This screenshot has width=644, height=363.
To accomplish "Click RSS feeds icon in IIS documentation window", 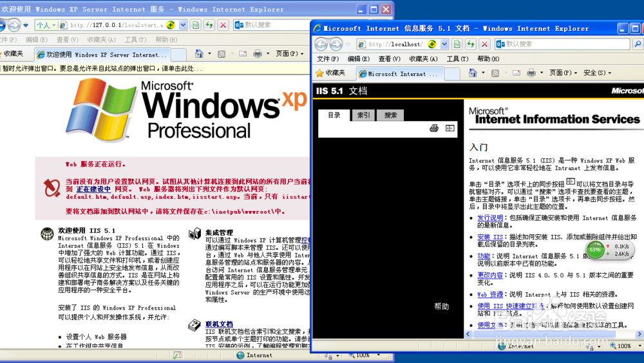I will point(495,73).
